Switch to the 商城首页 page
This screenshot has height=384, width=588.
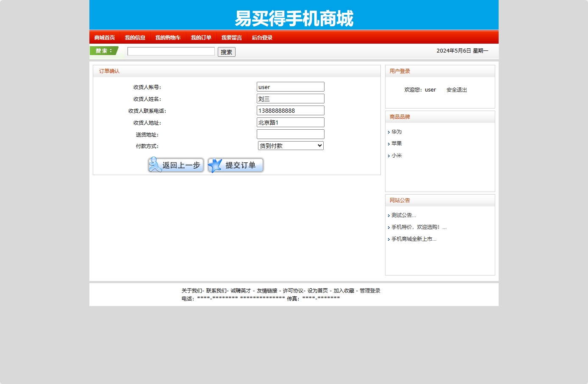104,37
